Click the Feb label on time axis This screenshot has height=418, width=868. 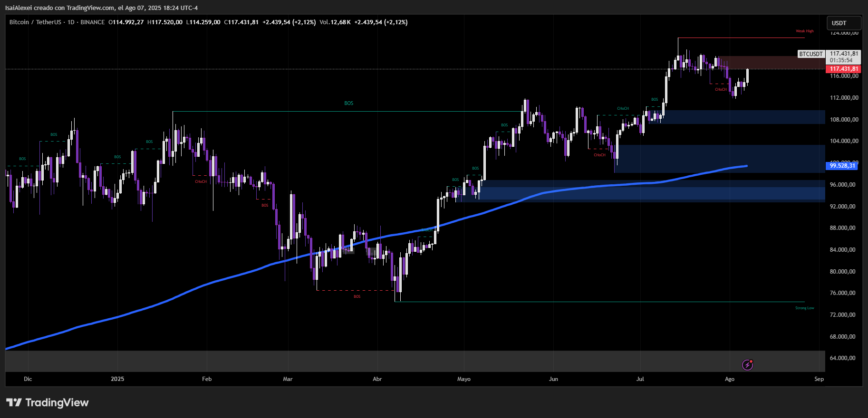(207, 379)
